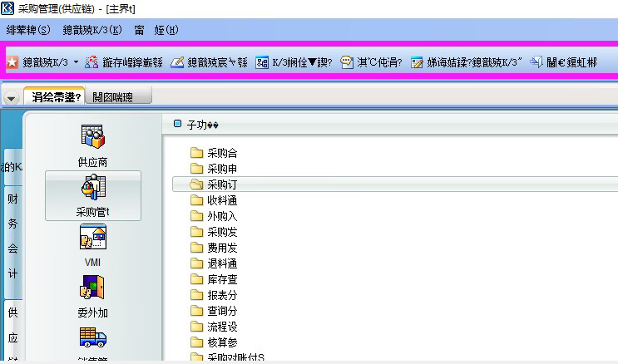This screenshot has height=364, width=618.
Task: Click the exit arrow icon in toolbar
Action: (536, 62)
